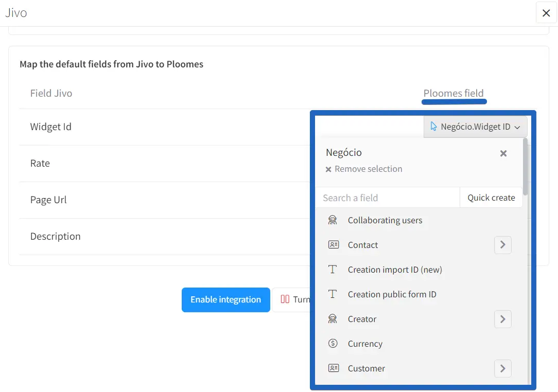Click the Quick create button

(x=491, y=198)
